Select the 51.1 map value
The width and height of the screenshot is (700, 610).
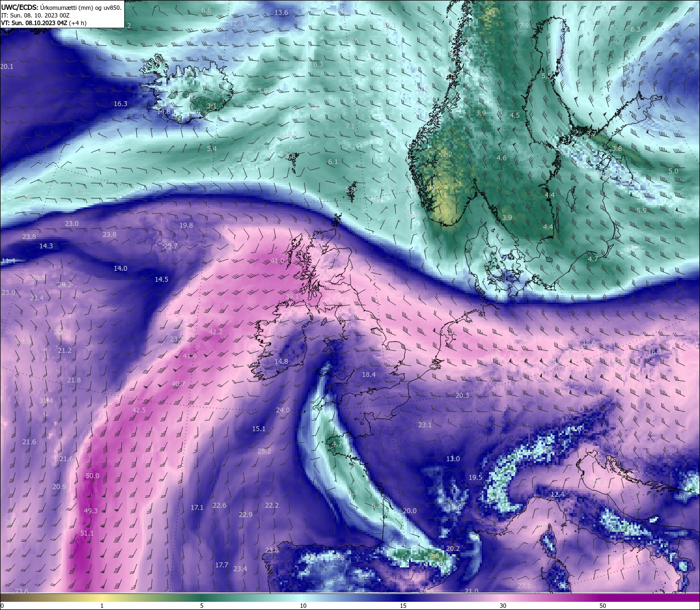click(x=87, y=533)
